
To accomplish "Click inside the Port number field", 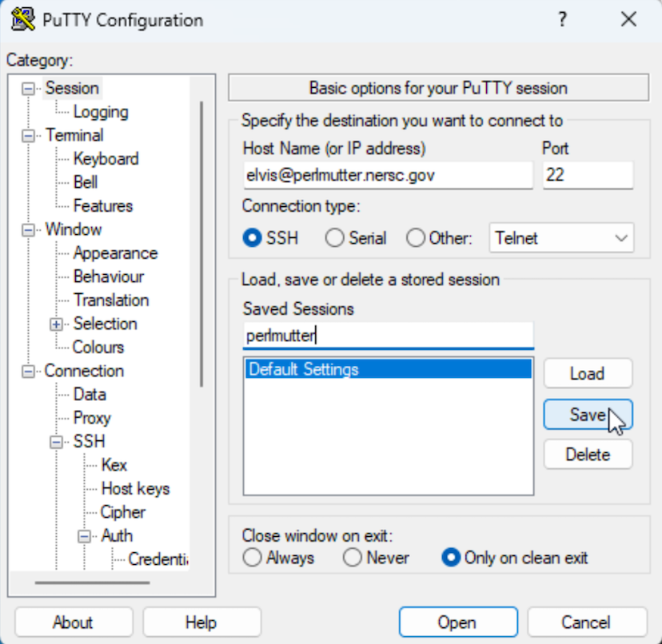I will tap(587, 174).
